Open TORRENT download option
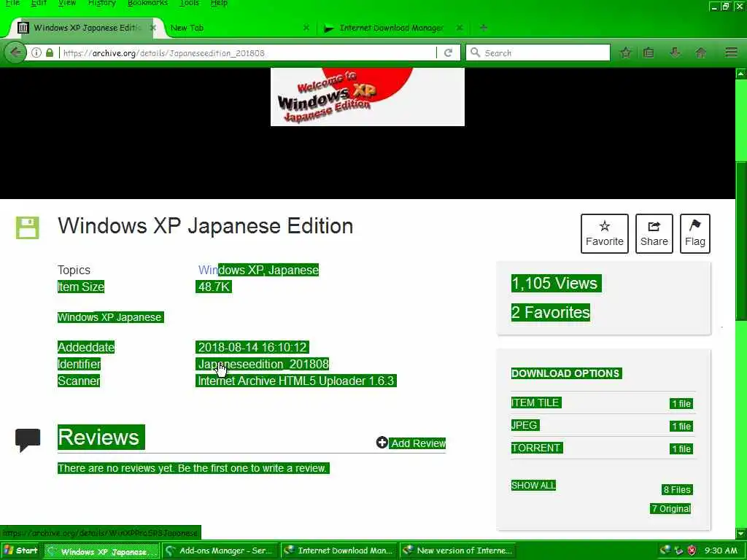 coord(536,448)
